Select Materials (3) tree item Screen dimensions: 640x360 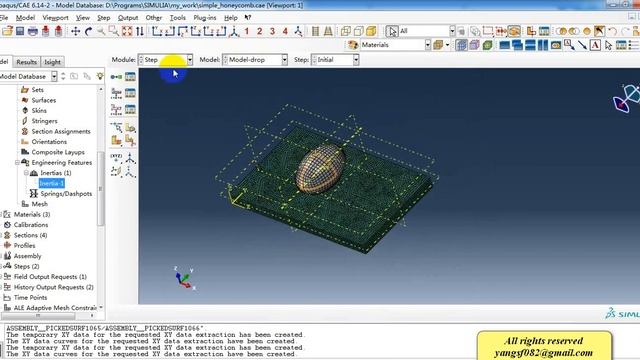[x=32, y=215]
